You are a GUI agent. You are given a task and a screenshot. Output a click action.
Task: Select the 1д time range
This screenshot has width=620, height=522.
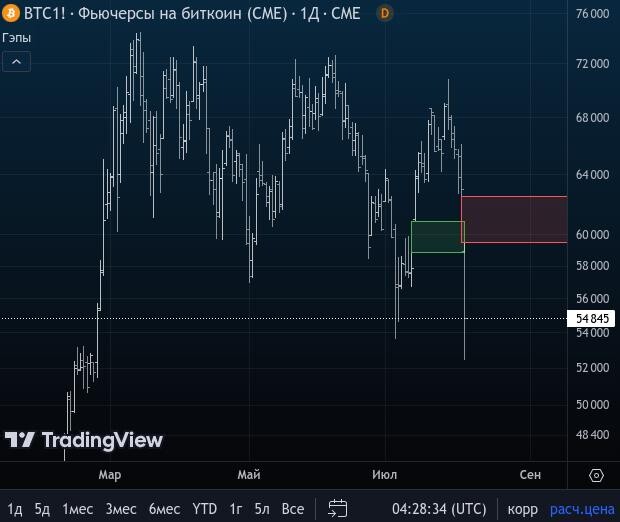[x=15, y=509]
